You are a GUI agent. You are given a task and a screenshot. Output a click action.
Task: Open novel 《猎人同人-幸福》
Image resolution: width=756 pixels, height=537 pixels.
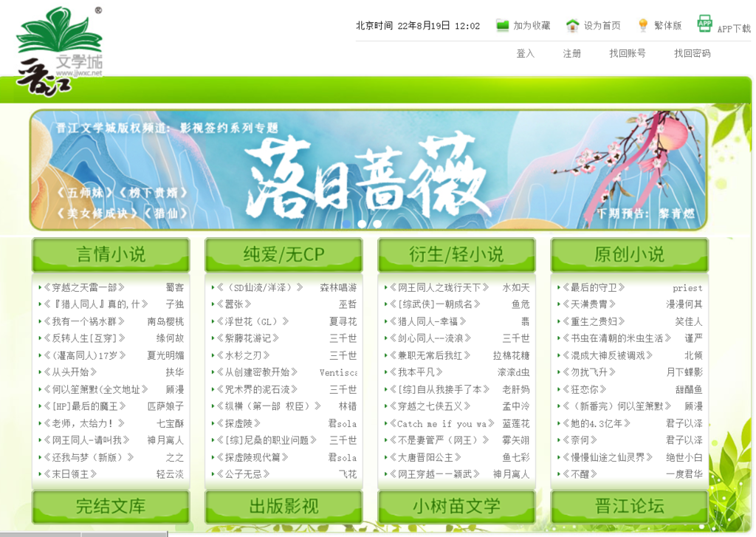(428, 321)
